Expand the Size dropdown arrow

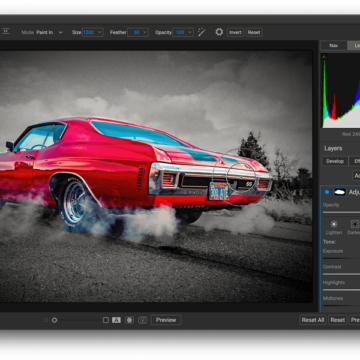[x=99, y=32]
